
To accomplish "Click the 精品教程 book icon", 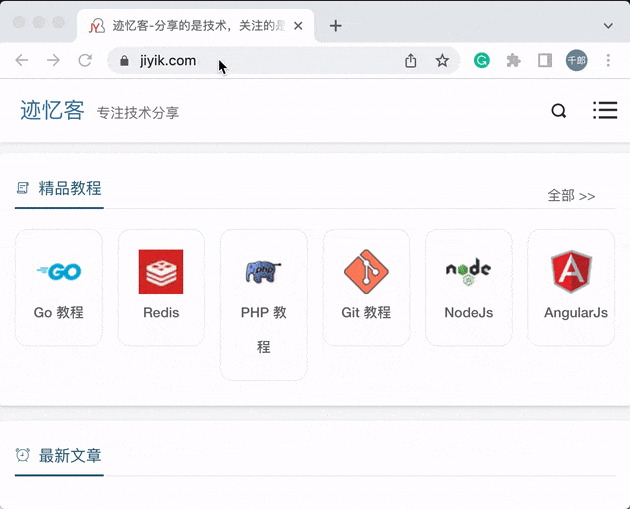I will 22,188.
